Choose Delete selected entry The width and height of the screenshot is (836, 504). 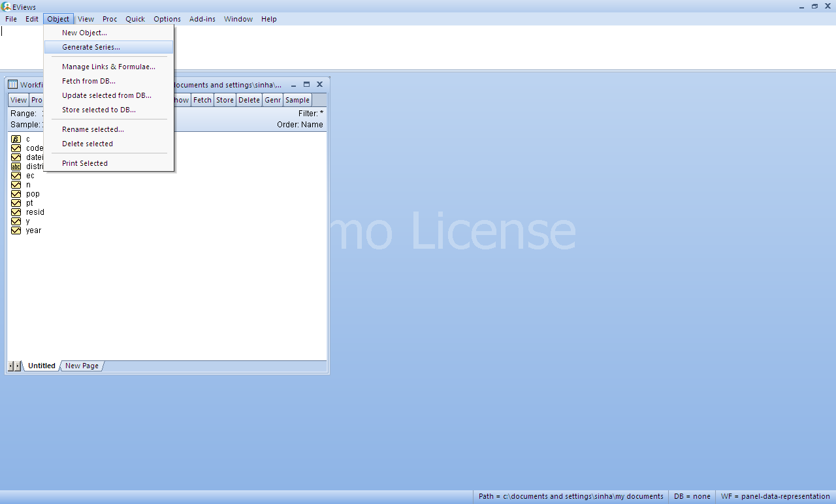(x=108, y=144)
